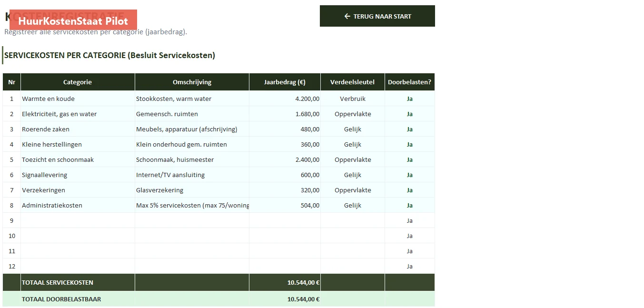Viewport: 644px width, 308px height.
Task: Select the Toezicht en schoonmaak cell
Action: tap(78, 159)
